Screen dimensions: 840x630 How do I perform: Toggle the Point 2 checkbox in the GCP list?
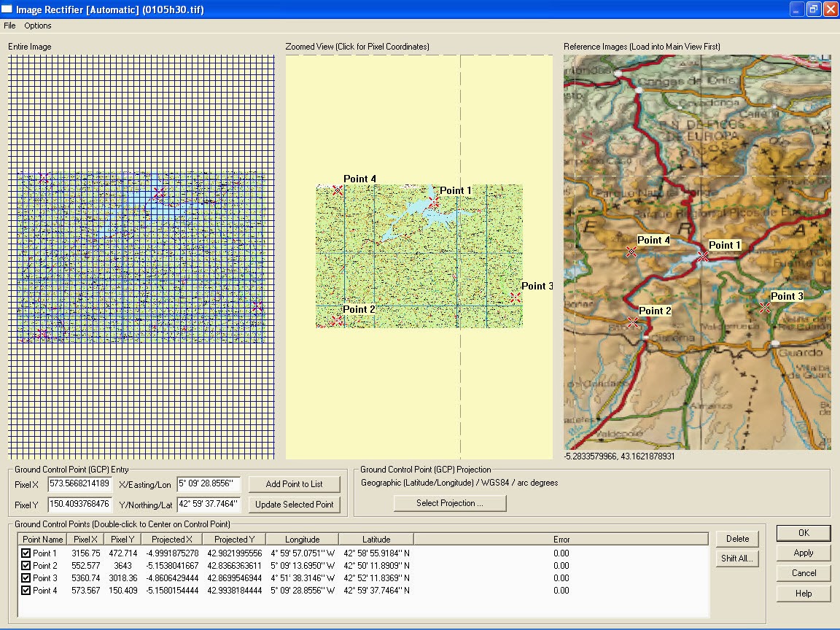pos(28,565)
